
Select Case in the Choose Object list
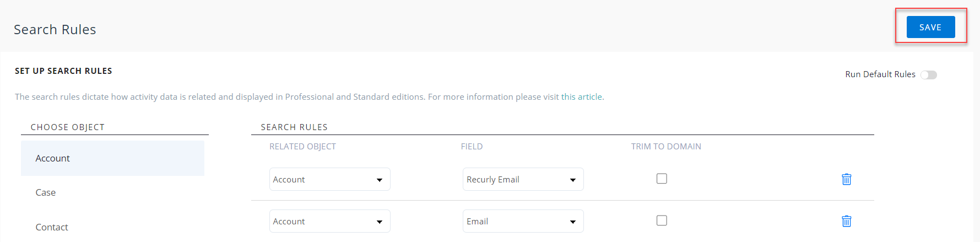(46, 192)
